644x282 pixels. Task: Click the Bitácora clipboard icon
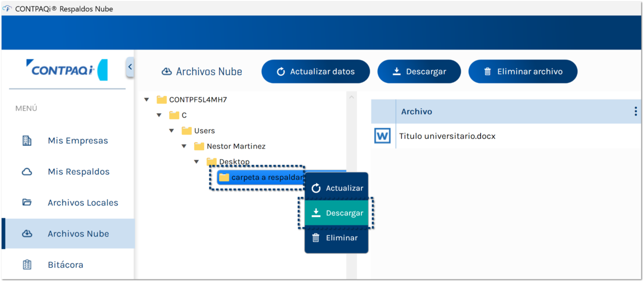(27, 265)
